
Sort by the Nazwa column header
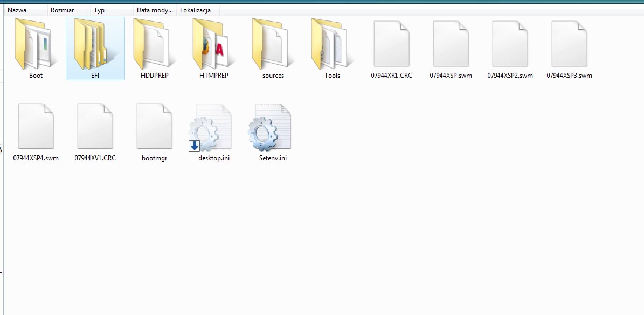tap(25, 10)
